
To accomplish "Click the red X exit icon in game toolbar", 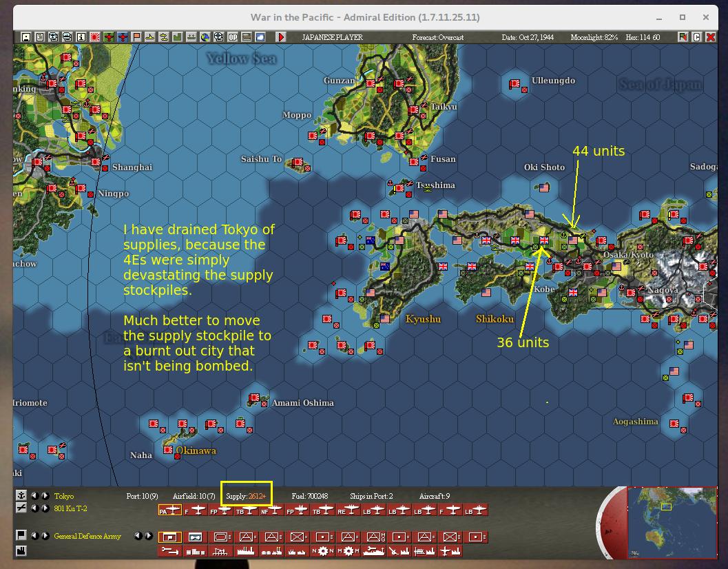I will pyautogui.click(x=710, y=37).
